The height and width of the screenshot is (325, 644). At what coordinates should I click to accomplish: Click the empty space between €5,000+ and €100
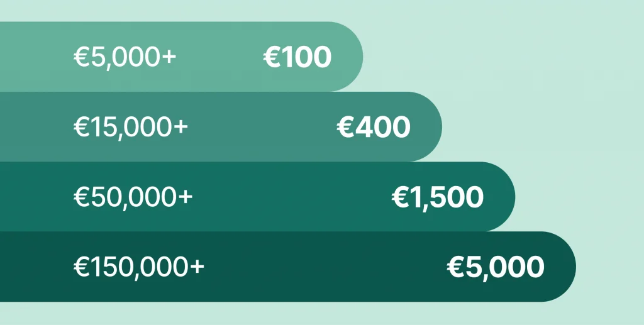(x=219, y=58)
